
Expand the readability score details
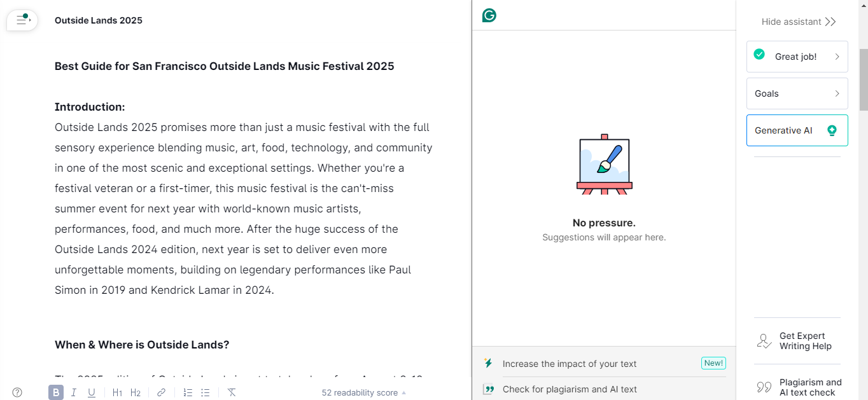coord(363,392)
